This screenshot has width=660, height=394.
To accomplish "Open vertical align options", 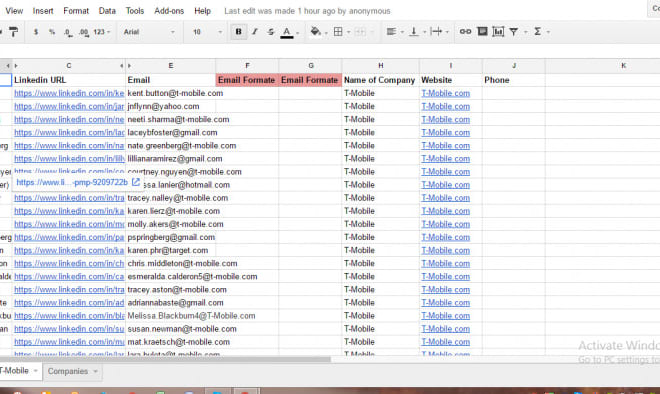I will (x=414, y=32).
